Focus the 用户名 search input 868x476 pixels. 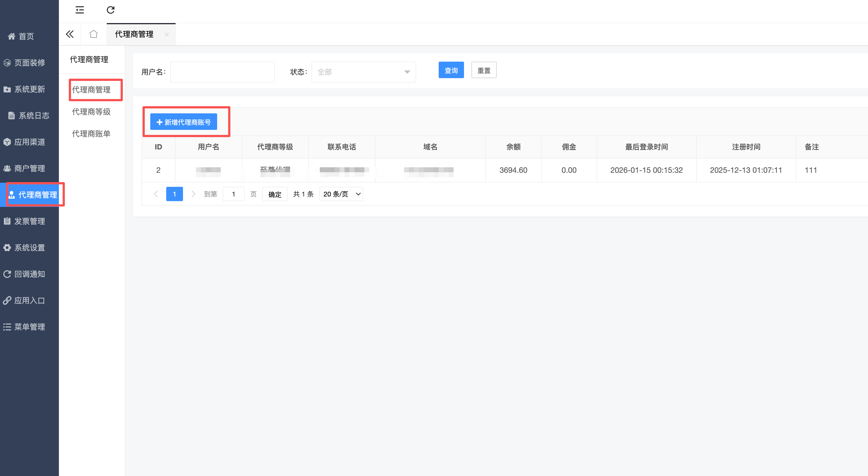222,72
